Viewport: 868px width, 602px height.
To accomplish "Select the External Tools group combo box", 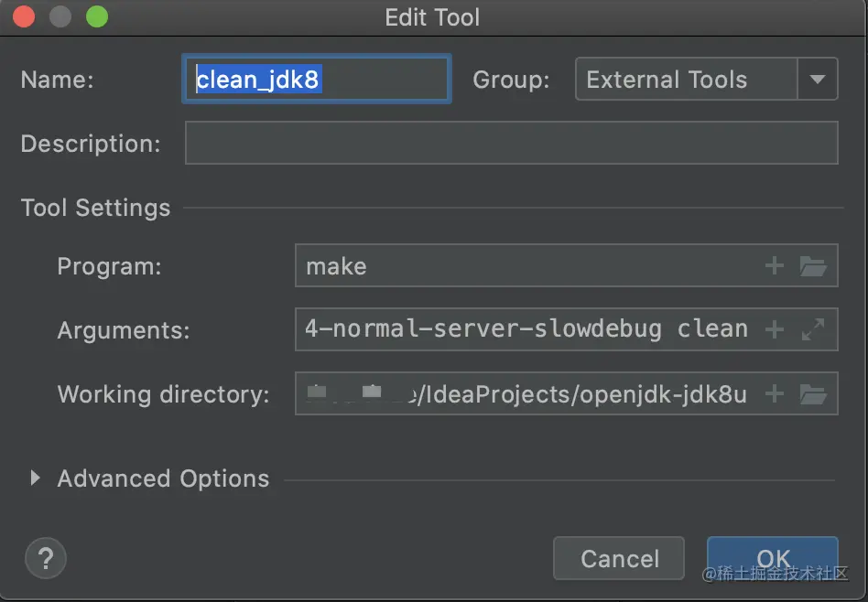I will [x=706, y=79].
